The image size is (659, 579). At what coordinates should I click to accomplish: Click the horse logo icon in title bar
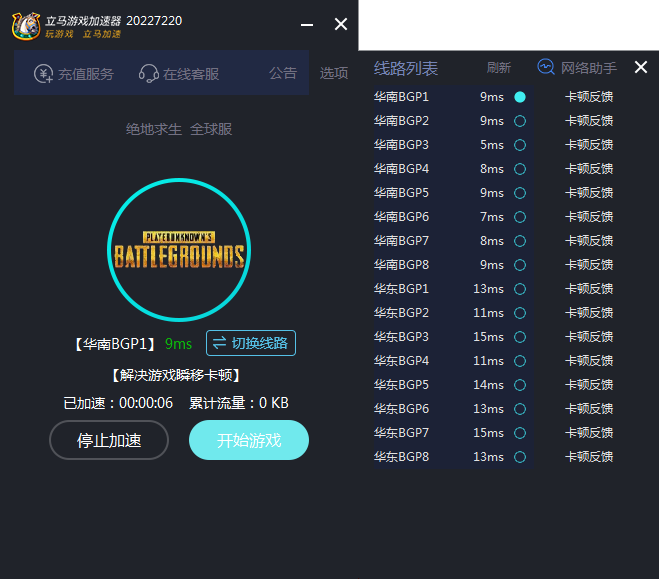[x=26, y=26]
